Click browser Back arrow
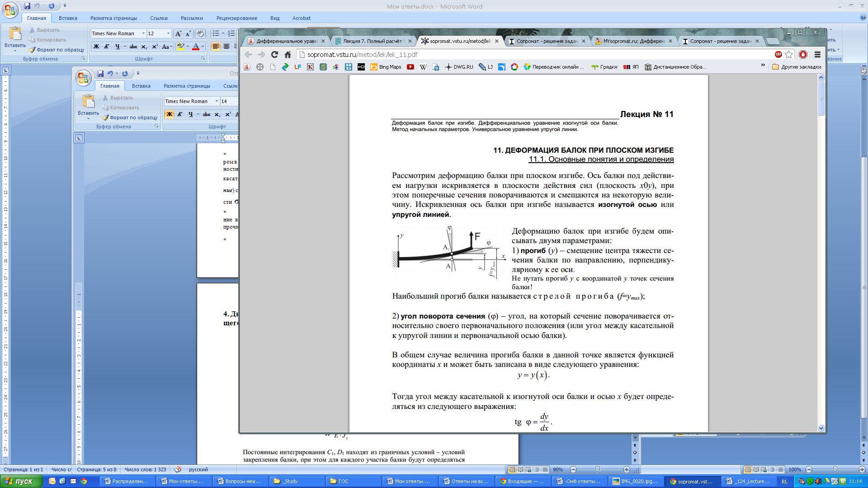 pos(248,54)
